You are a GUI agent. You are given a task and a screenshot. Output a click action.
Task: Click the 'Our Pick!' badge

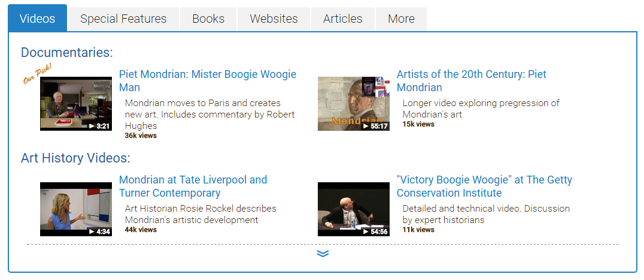[x=37, y=74]
